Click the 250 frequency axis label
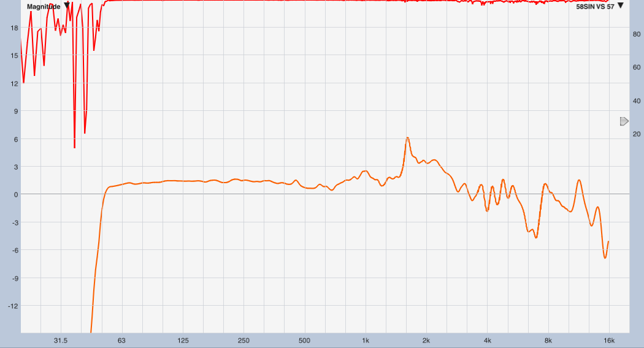The height and width of the screenshot is (348, 644). pyautogui.click(x=243, y=341)
